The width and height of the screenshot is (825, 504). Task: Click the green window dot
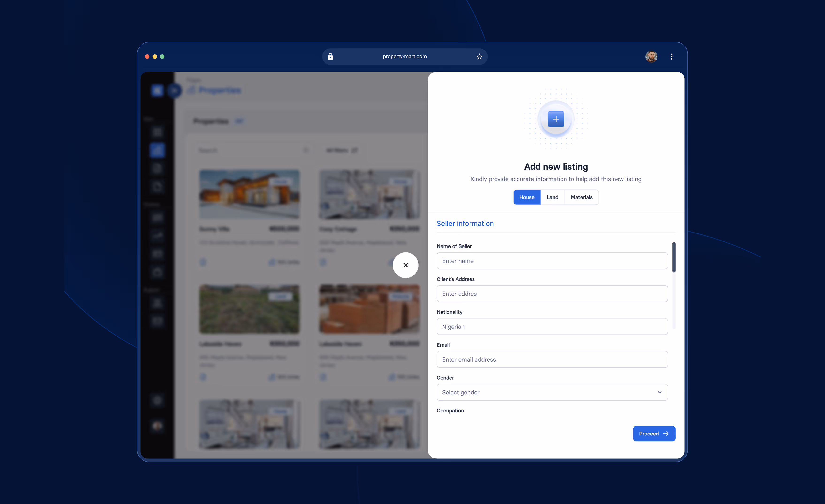point(162,57)
